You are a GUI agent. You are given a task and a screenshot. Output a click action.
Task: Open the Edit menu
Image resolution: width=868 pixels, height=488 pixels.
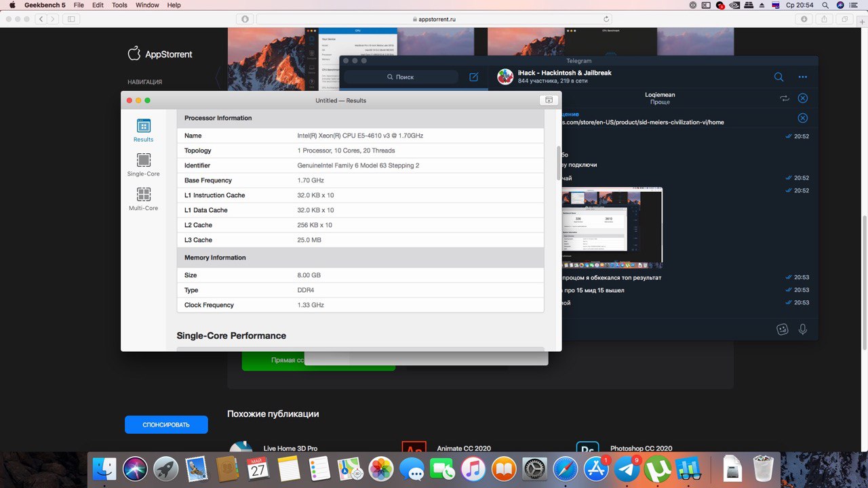click(x=98, y=5)
